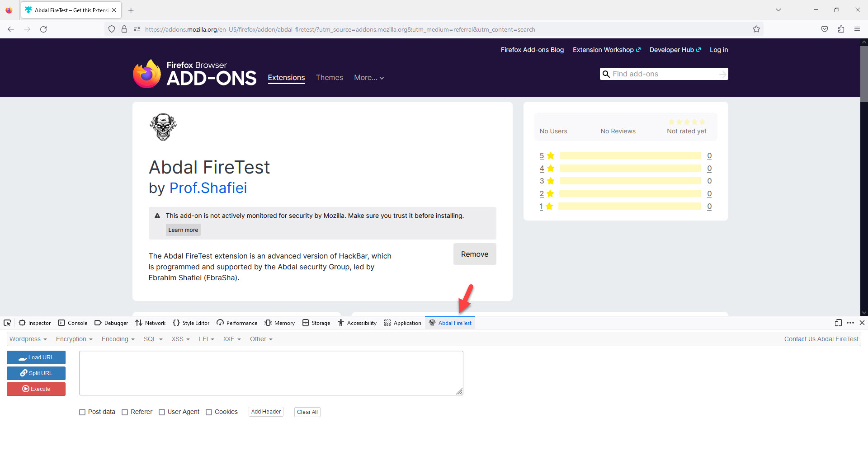Viewport: 868px width, 470px height.
Task: Click the Firefox Add-ons logo
Action: click(x=195, y=73)
